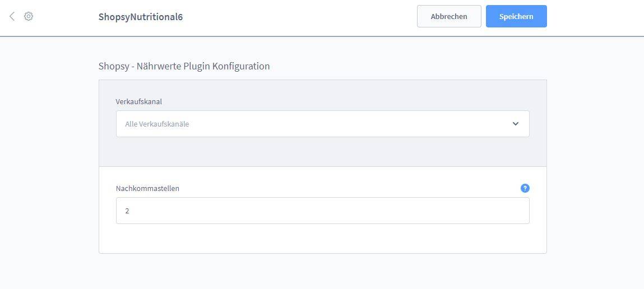Click the Nachkommastellen field label
Screen dimensions: 644x289
pyautogui.click(x=147, y=188)
